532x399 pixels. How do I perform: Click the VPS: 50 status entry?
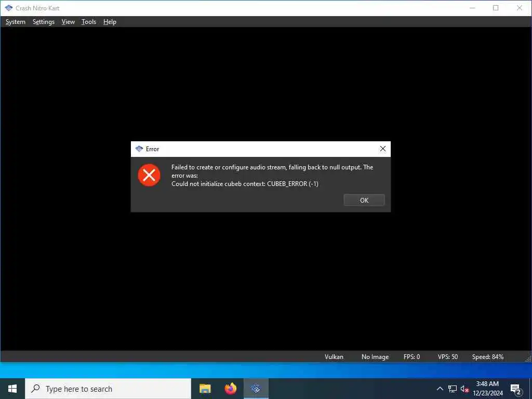click(x=447, y=356)
